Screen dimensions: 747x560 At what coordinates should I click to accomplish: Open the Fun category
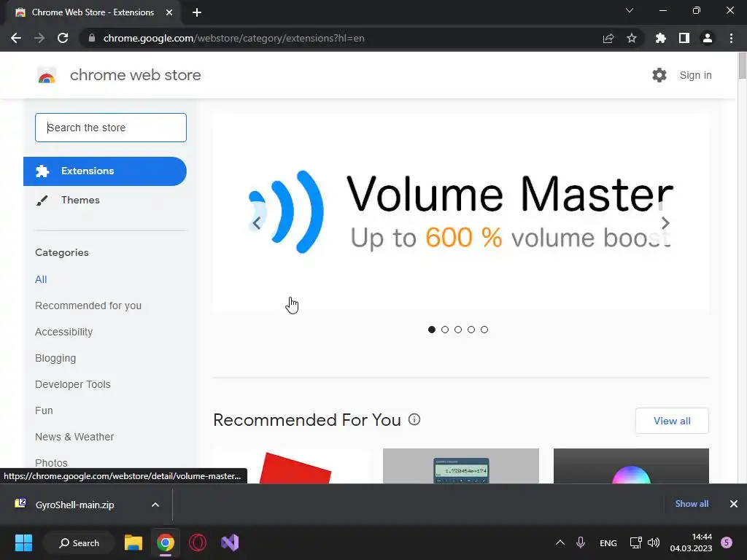44,411
